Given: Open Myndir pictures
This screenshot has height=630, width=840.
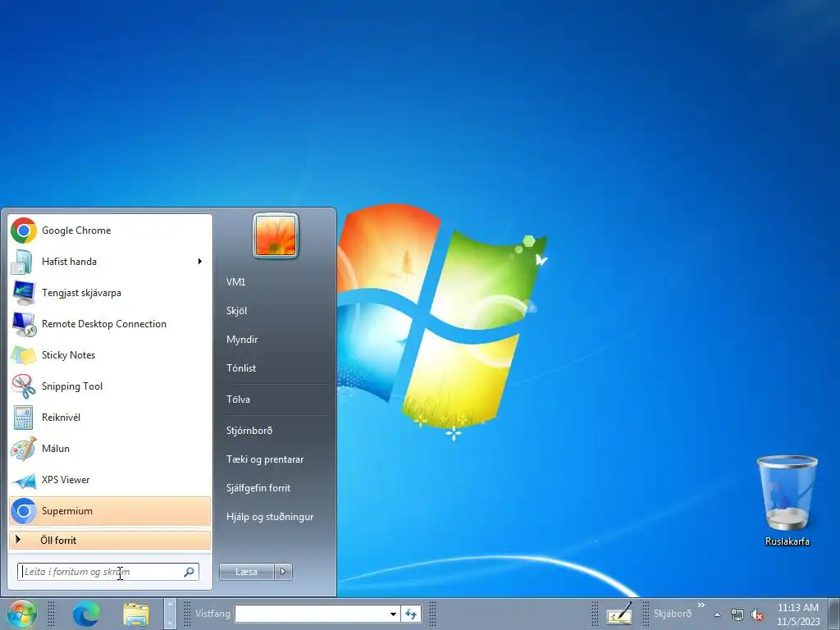Looking at the screenshot, I should (242, 340).
